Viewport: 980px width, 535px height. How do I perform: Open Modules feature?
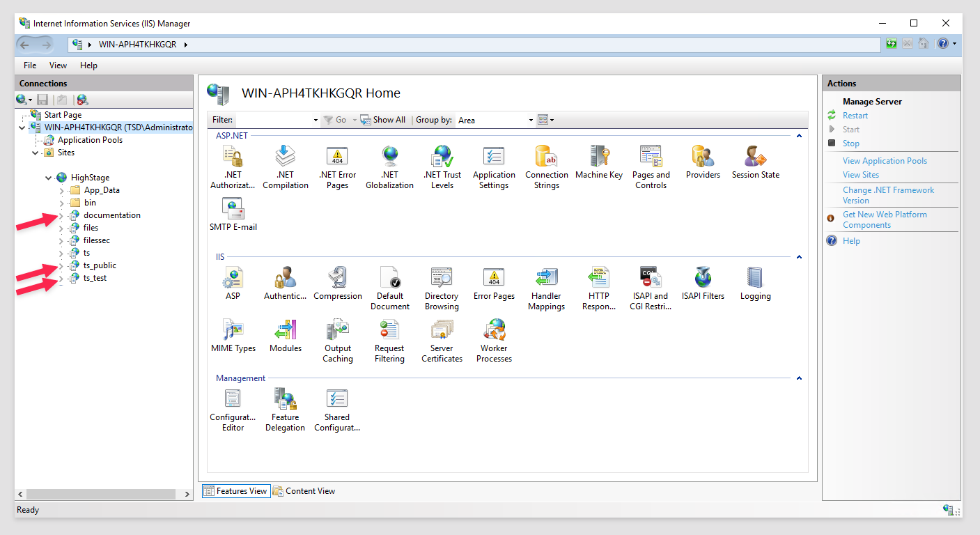[285, 336]
